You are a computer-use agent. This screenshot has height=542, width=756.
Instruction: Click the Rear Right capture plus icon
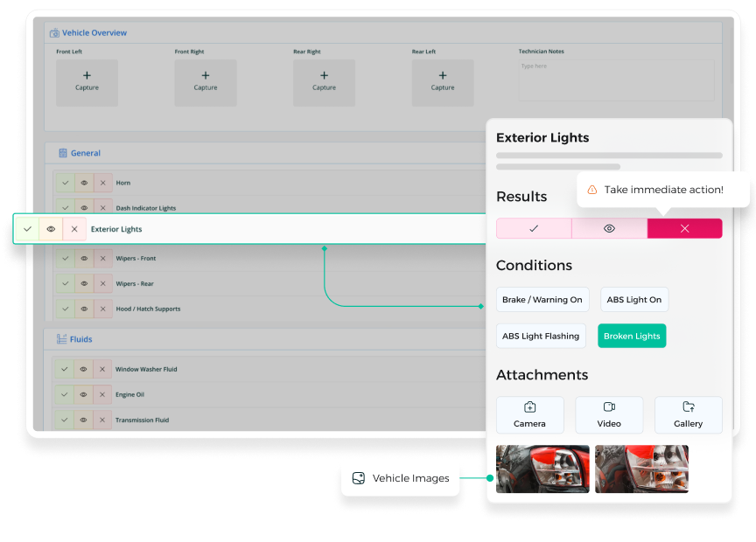tap(324, 76)
